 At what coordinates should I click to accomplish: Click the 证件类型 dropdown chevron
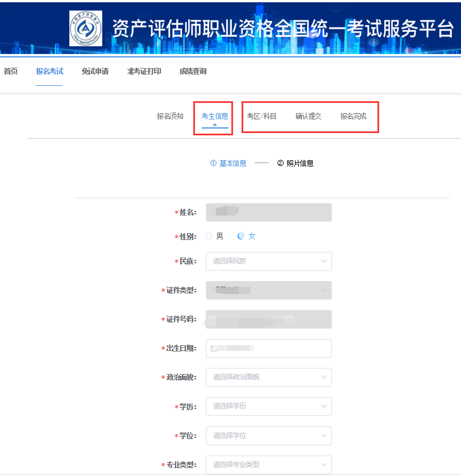coord(324,290)
